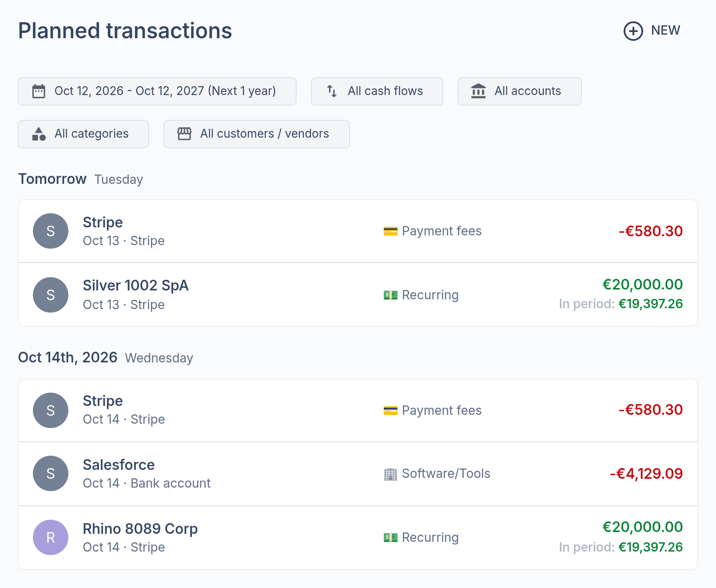Image resolution: width=716 pixels, height=588 pixels.
Task: Open the Salesforce transaction
Action: point(358,474)
